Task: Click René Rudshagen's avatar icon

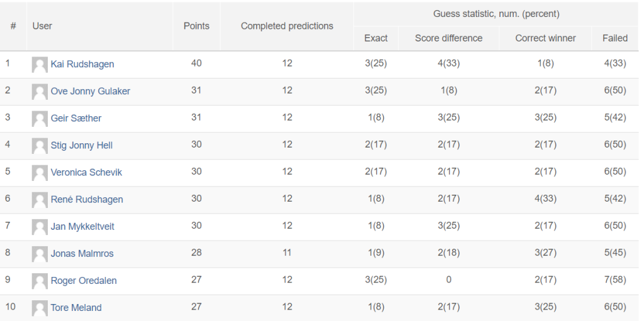Action: pyautogui.click(x=40, y=200)
